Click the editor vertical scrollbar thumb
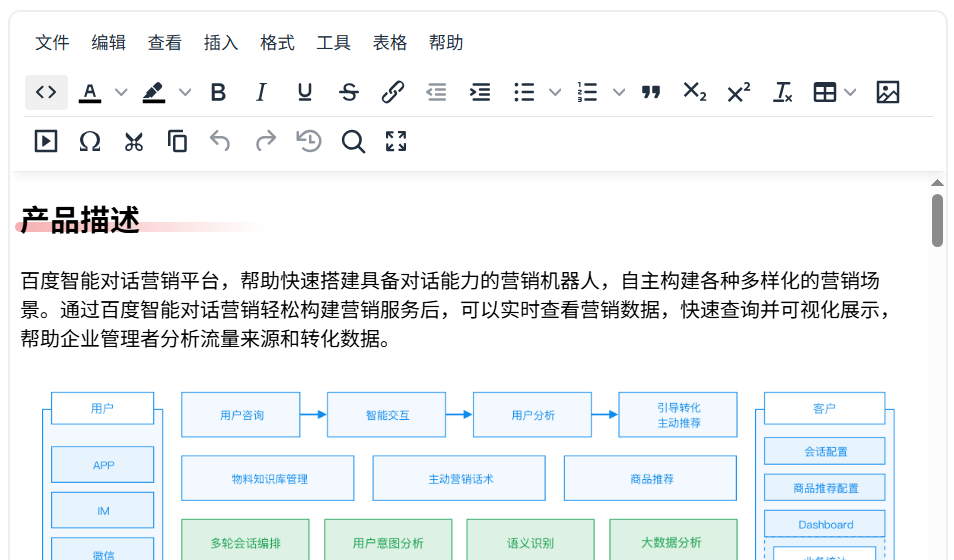 click(937, 220)
